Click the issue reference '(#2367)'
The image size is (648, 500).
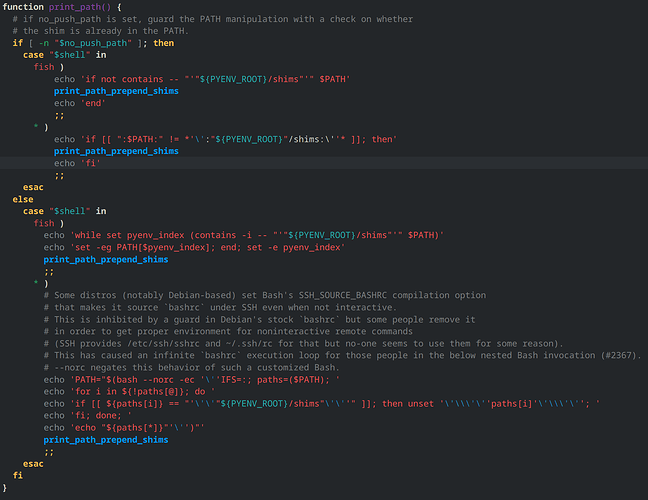click(x=619, y=355)
